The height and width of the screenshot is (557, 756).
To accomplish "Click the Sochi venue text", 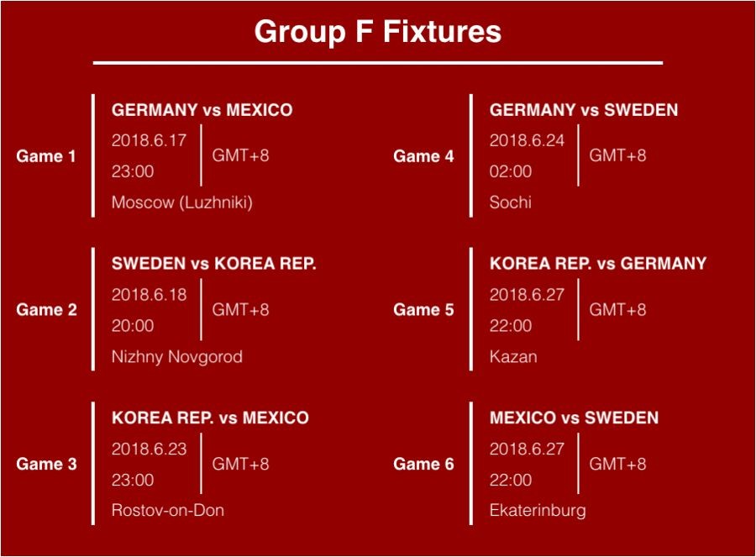I will click(510, 202).
